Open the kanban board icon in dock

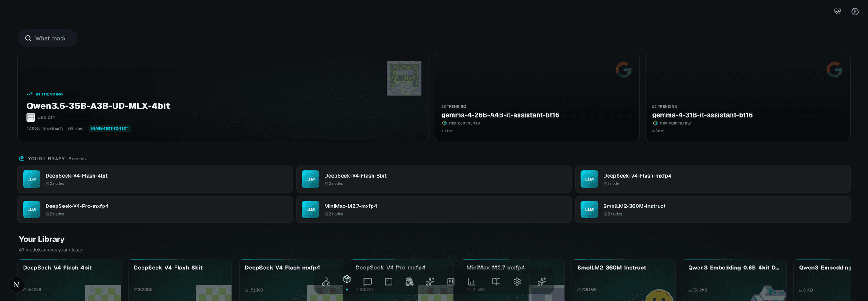(x=451, y=282)
